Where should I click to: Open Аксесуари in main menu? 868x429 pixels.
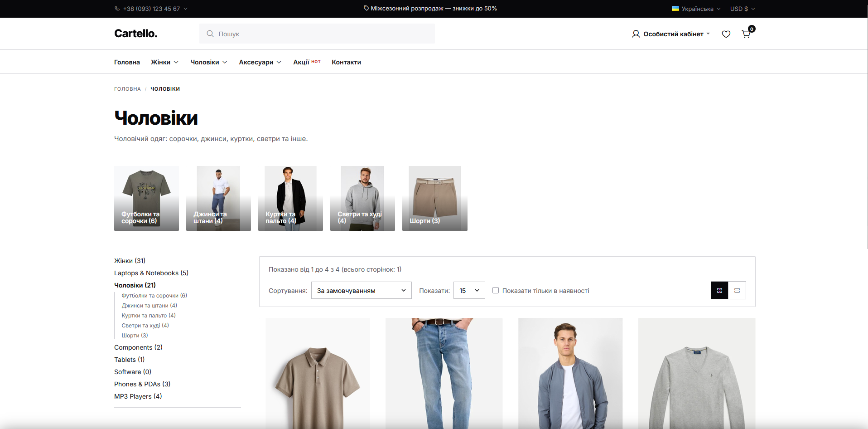click(256, 62)
